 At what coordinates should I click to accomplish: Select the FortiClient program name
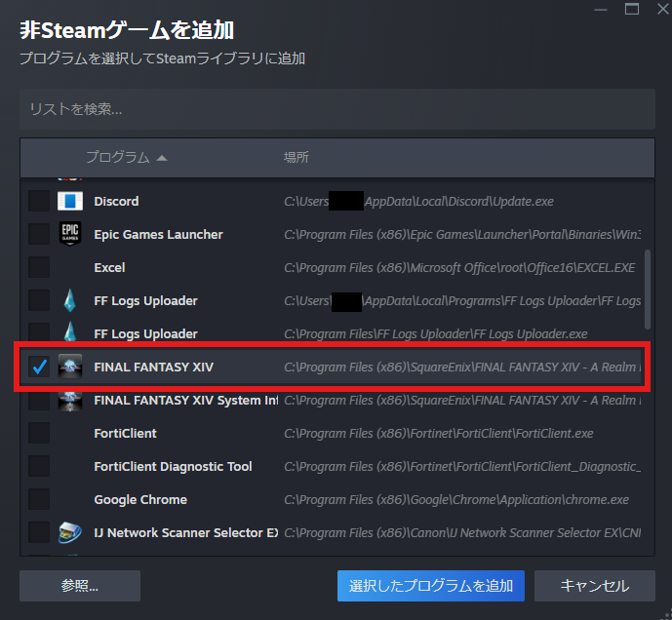tap(125, 433)
